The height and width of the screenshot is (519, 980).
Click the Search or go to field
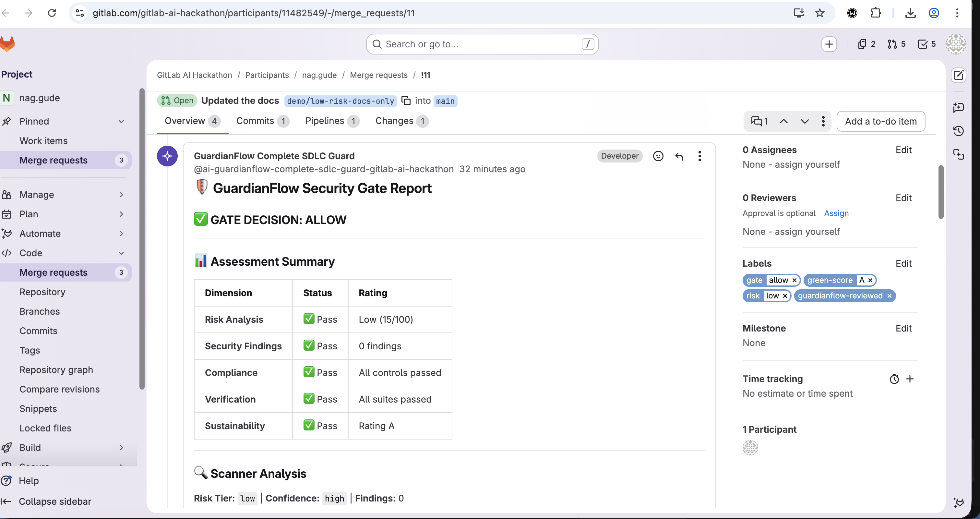click(482, 44)
